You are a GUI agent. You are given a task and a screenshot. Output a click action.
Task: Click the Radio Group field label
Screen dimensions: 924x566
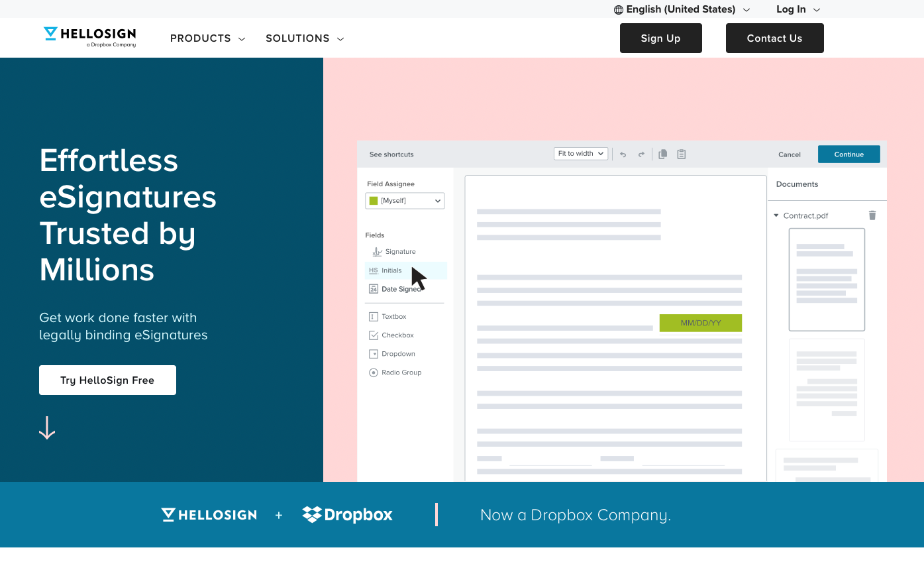pyautogui.click(x=401, y=372)
